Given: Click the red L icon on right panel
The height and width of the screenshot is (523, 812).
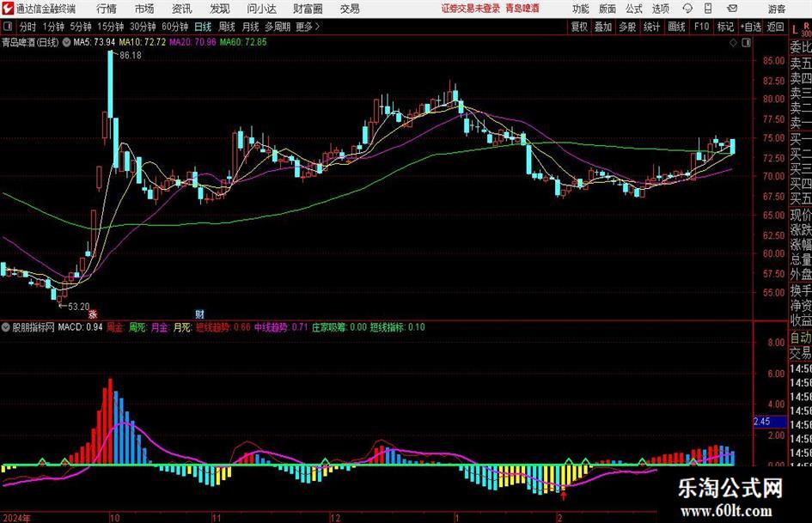Looking at the screenshot, I should click(x=795, y=30).
